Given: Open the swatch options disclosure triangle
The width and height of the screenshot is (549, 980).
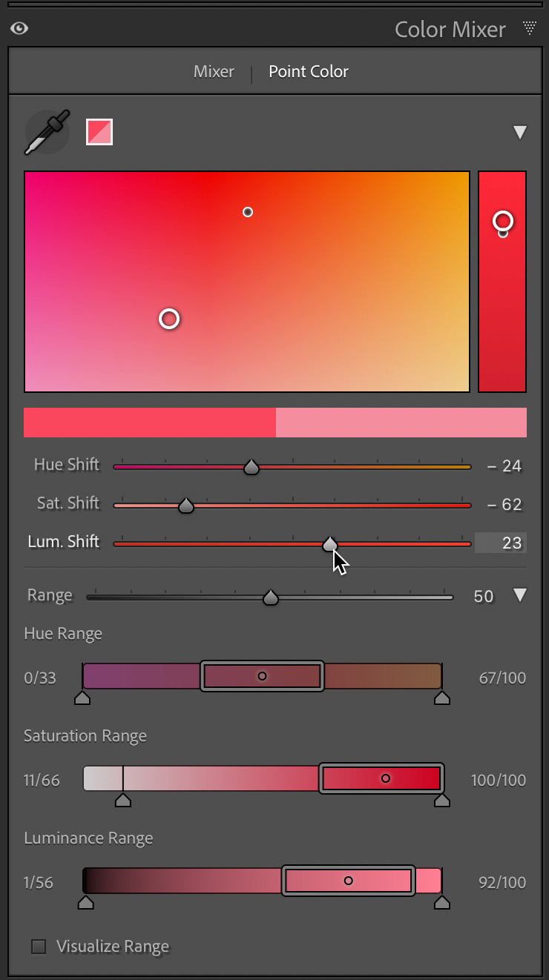Looking at the screenshot, I should [x=520, y=131].
